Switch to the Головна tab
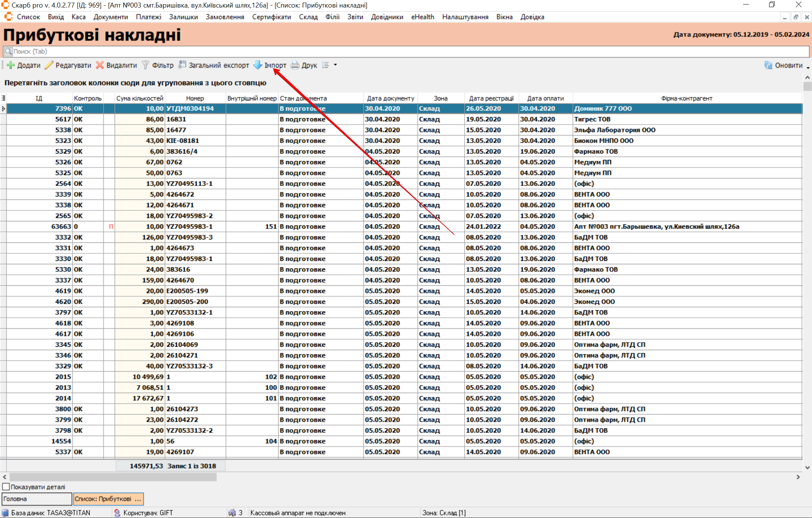This screenshot has width=812, height=518. point(36,499)
